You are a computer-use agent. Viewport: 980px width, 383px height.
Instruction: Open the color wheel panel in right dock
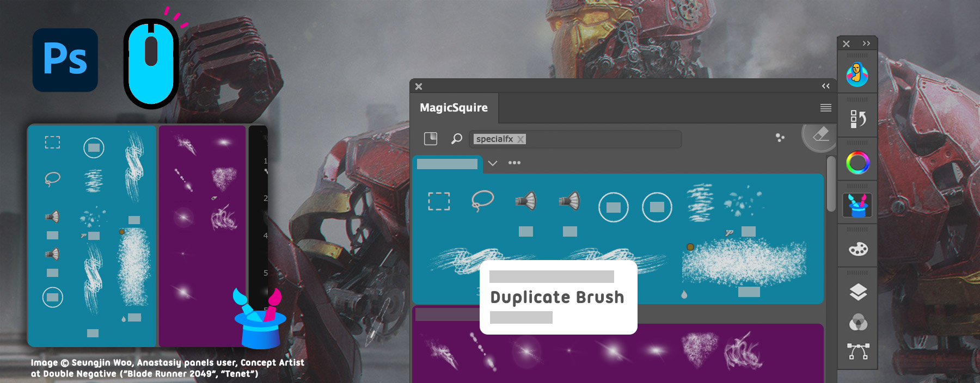click(858, 163)
